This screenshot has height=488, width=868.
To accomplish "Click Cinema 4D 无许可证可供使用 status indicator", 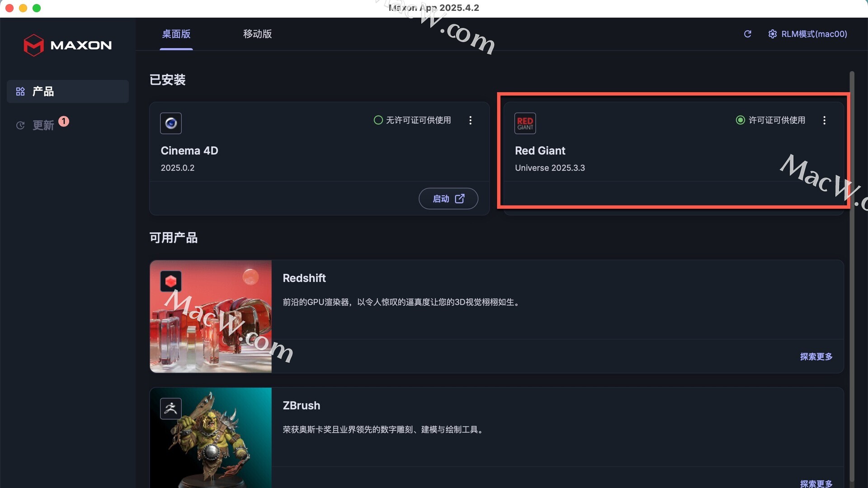I will [412, 120].
